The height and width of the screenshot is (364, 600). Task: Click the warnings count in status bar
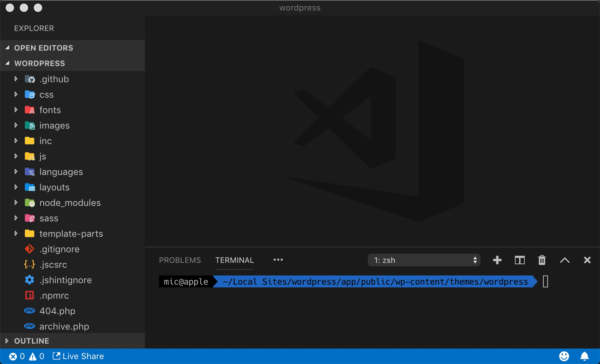pos(37,356)
